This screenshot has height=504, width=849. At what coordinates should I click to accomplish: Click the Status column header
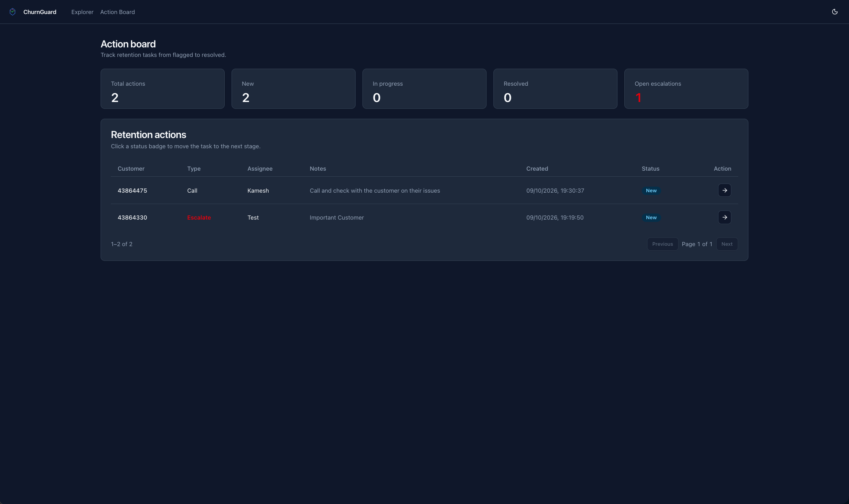click(x=651, y=169)
